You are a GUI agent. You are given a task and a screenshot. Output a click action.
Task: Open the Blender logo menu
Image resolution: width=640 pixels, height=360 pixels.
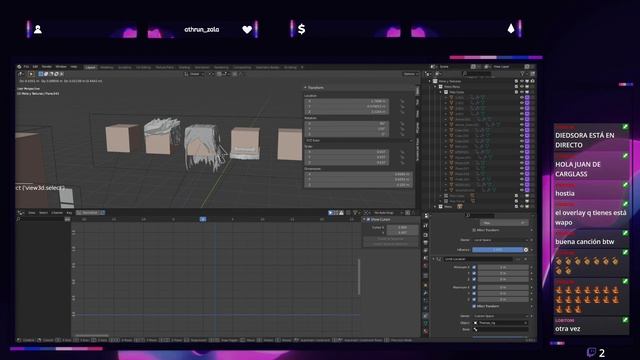tap(19, 67)
